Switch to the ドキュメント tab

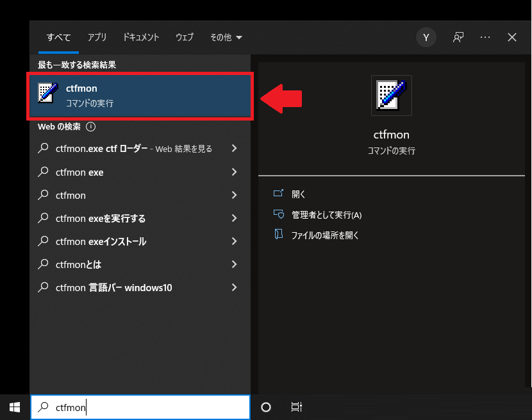coord(141,37)
